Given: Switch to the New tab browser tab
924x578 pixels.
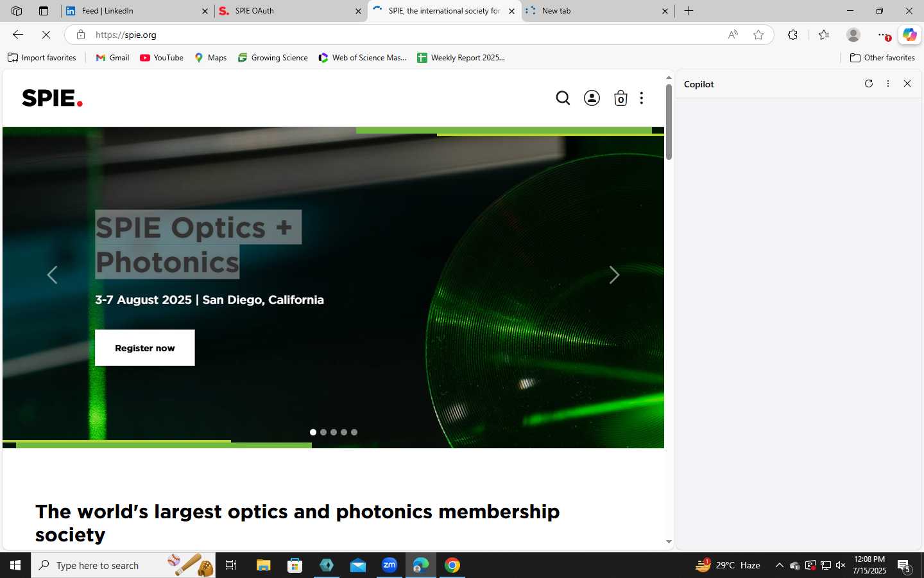Looking at the screenshot, I should click(x=597, y=11).
